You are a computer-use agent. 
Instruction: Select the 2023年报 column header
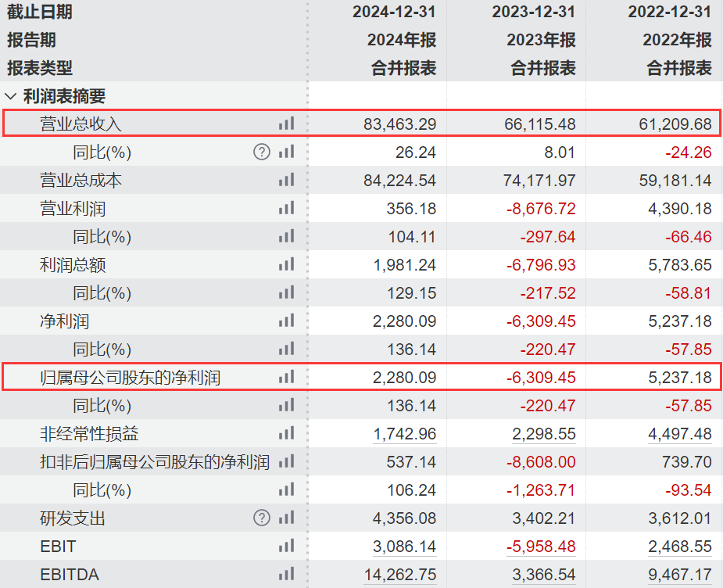[542, 41]
